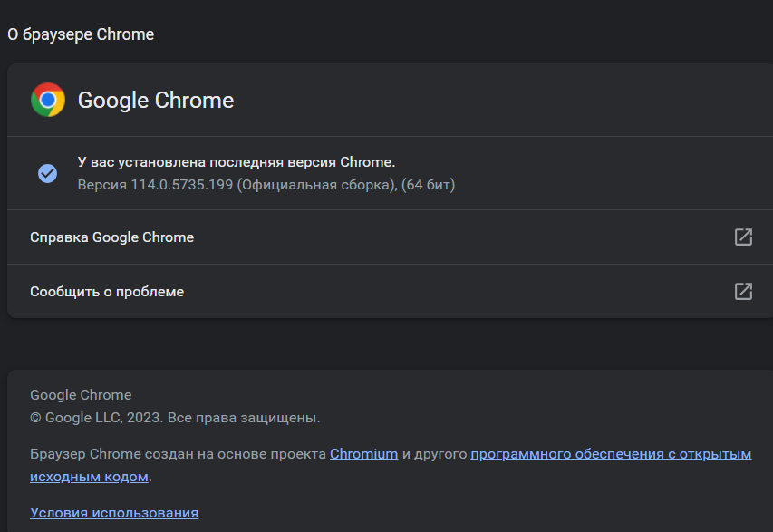This screenshot has width=773, height=532.
Task: Click the (64 бит) label
Action: coord(429,185)
